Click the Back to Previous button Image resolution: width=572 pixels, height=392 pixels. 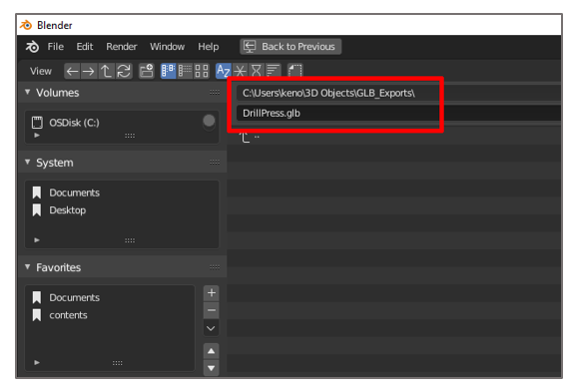pyautogui.click(x=290, y=47)
